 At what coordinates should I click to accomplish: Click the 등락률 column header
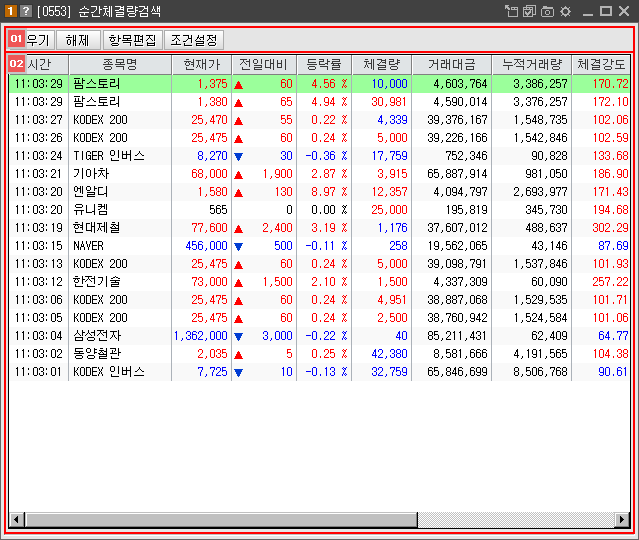[324, 64]
